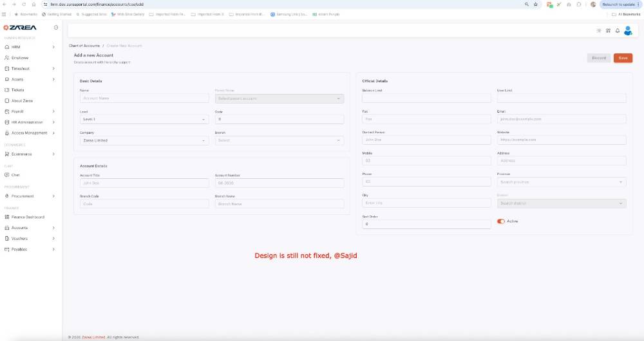Open the Branch Select dropdown

pos(279,140)
